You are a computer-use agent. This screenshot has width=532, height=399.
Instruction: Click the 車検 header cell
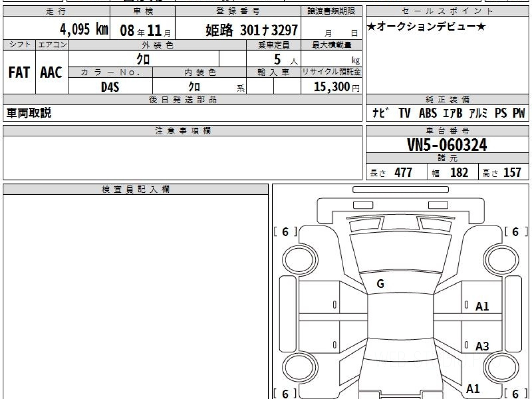point(142,12)
